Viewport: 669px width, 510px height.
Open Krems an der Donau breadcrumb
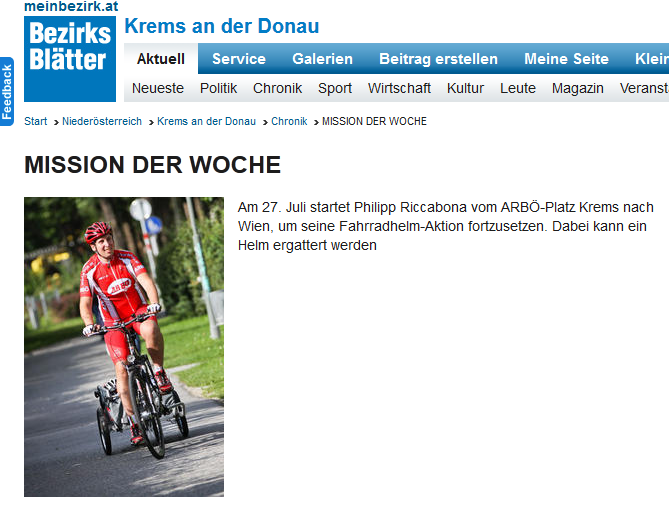click(x=207, y=121)
